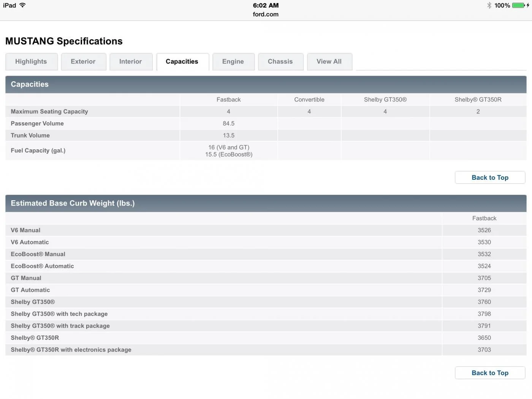Screen dimensions: 532x399
Task: Switch to the Exterior tab
Action: point(83,62)
